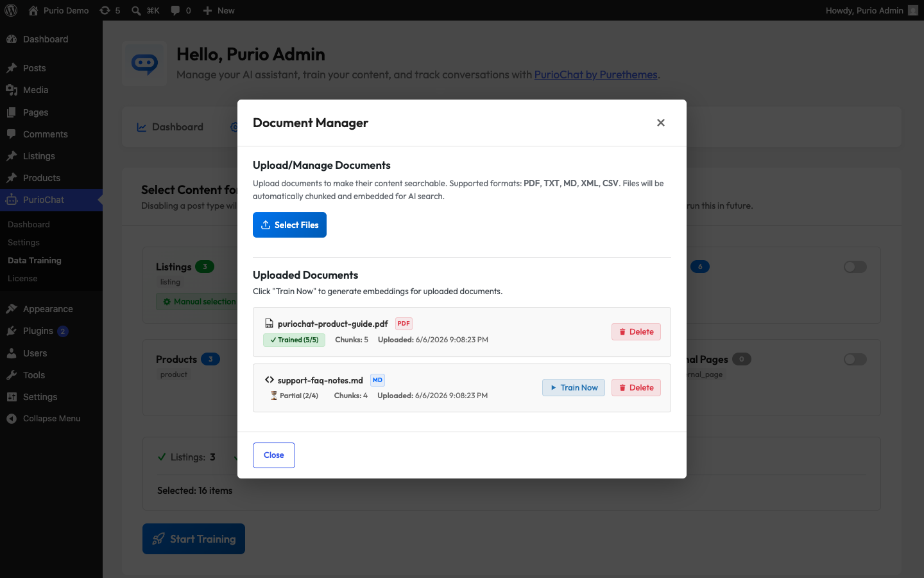Viewport: 924px width, 578px height.
Task: Click the Listings count badge 3
Action: coord(205,267)
